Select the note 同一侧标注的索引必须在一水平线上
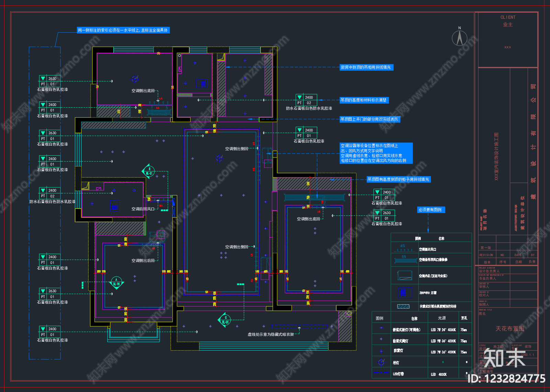This screenshot has height=392, width=550. (x=123, y=30)
